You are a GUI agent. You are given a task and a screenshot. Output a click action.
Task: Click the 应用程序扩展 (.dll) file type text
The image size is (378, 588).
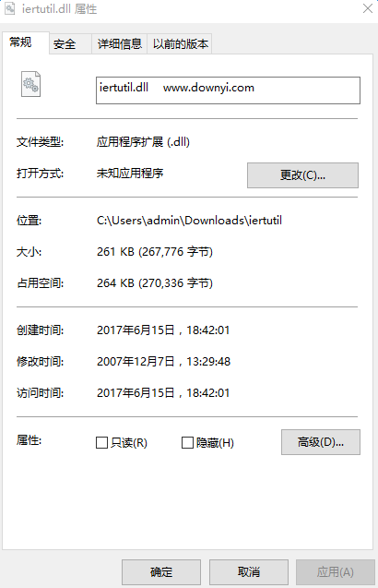pyautogui.click(x=143, y=142)
